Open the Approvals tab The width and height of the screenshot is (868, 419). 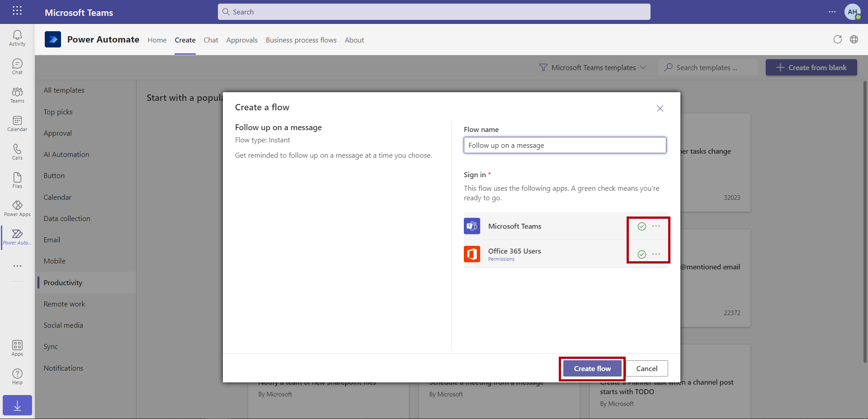pyautogui.click(x=242, y=40)
